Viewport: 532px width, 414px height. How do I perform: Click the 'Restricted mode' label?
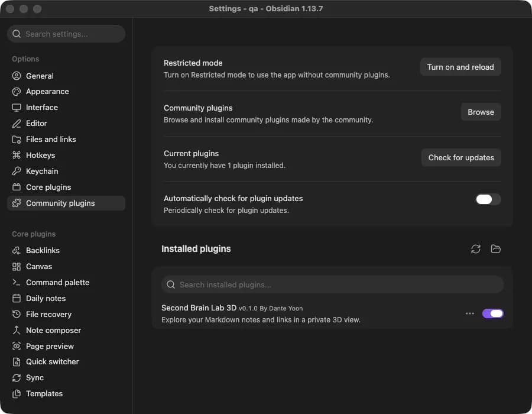coord(193,63)
